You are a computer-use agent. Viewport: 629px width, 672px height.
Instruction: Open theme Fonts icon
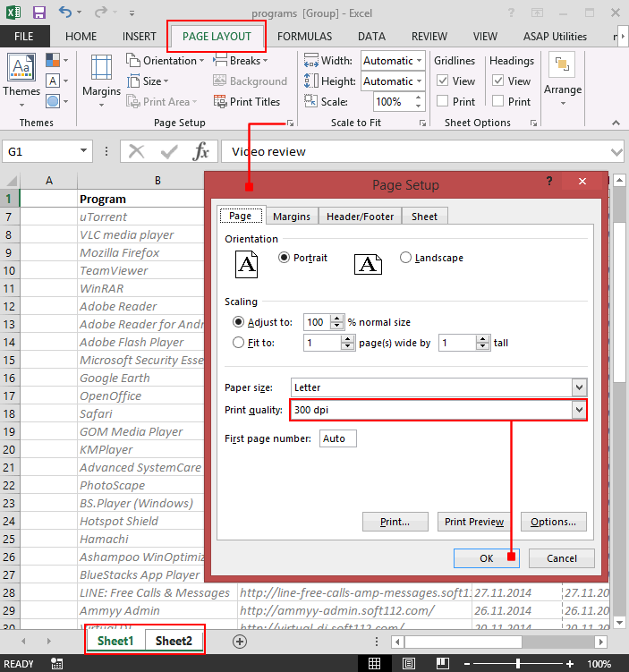pos(53,81)
